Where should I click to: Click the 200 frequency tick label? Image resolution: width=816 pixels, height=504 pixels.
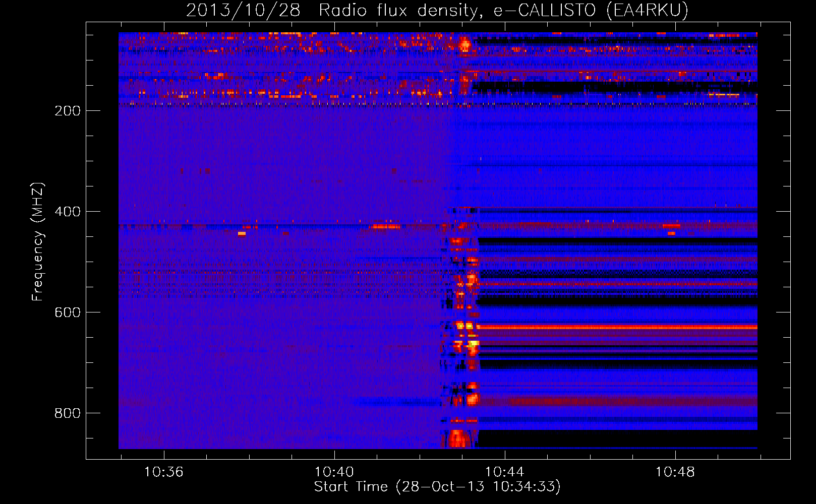(67, 111)
